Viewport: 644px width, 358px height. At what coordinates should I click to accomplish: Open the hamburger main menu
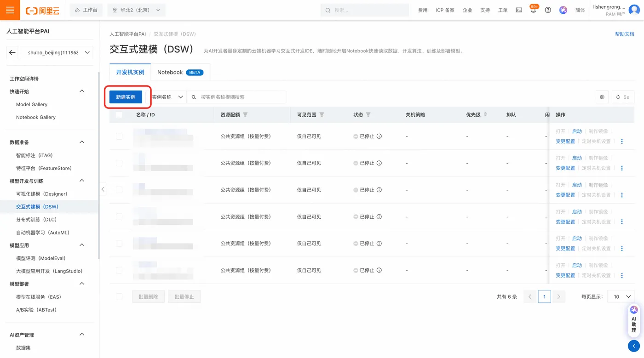click(10, 10)
